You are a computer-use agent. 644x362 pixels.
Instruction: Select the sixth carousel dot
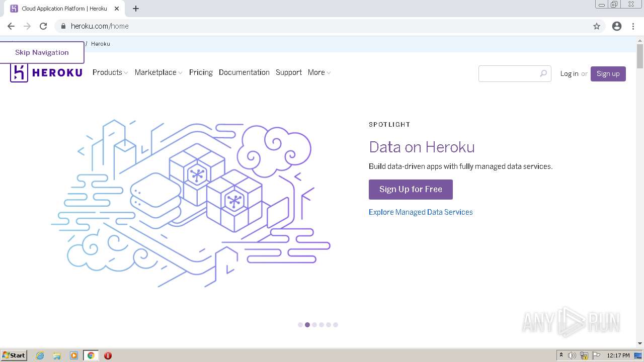[336, 325]
